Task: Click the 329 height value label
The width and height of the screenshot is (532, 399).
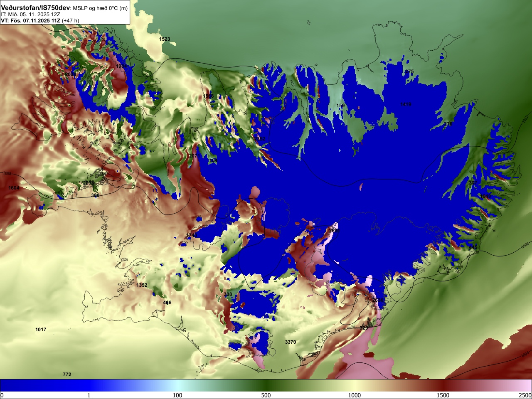Action: pos(364,328)
